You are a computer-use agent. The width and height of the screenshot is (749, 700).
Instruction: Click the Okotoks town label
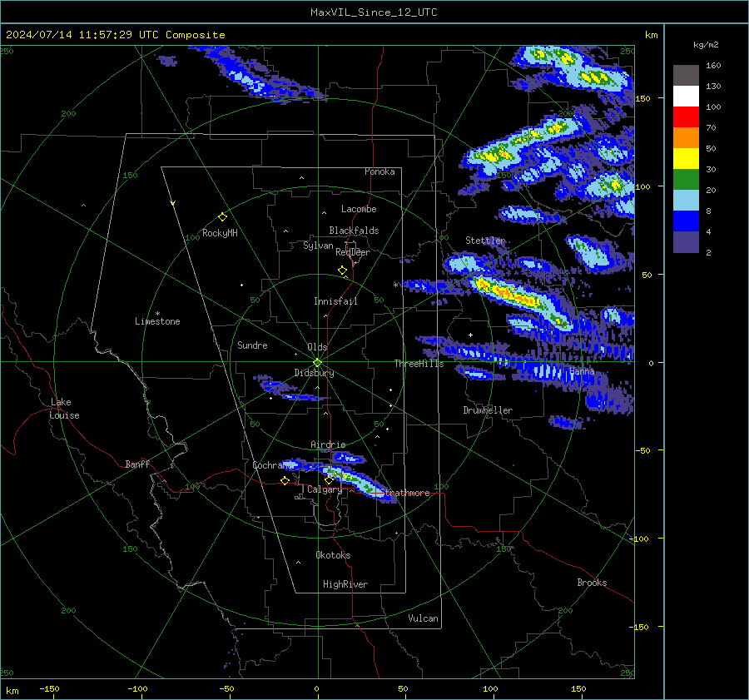click(333, 555)
